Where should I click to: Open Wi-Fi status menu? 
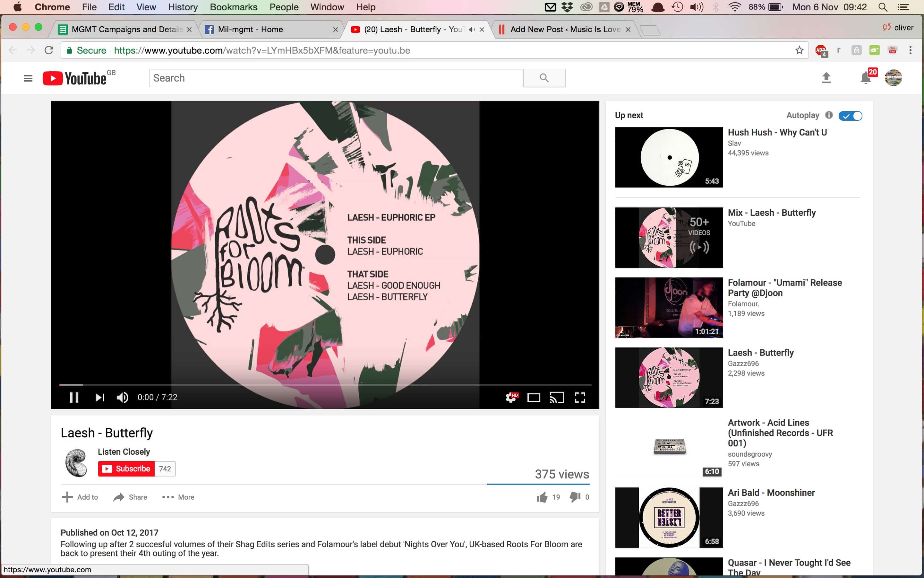coord(735,7)
